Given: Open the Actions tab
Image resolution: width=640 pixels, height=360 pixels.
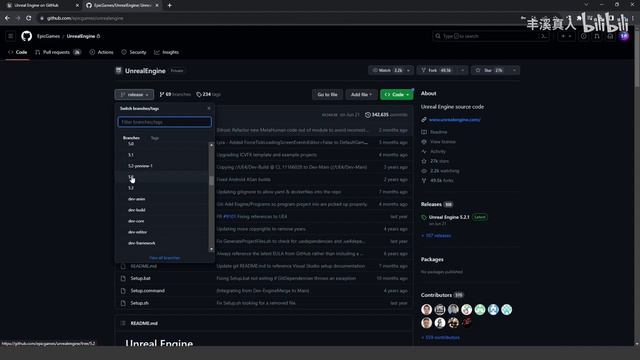Looking at the screenshot, I should click(x=101, y=52).
